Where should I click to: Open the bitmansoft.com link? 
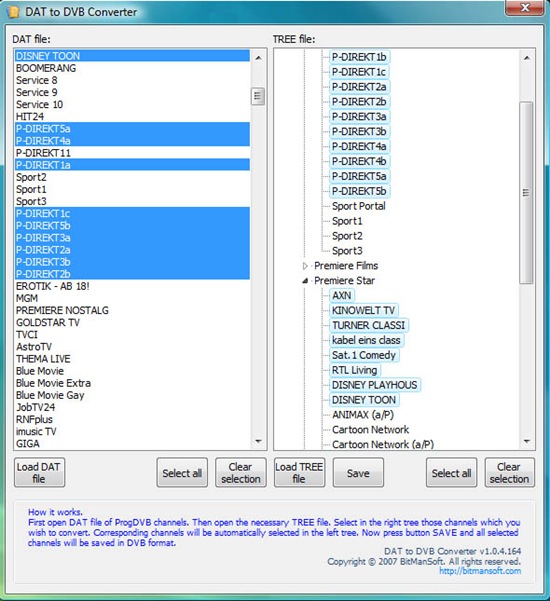(480, 571)
